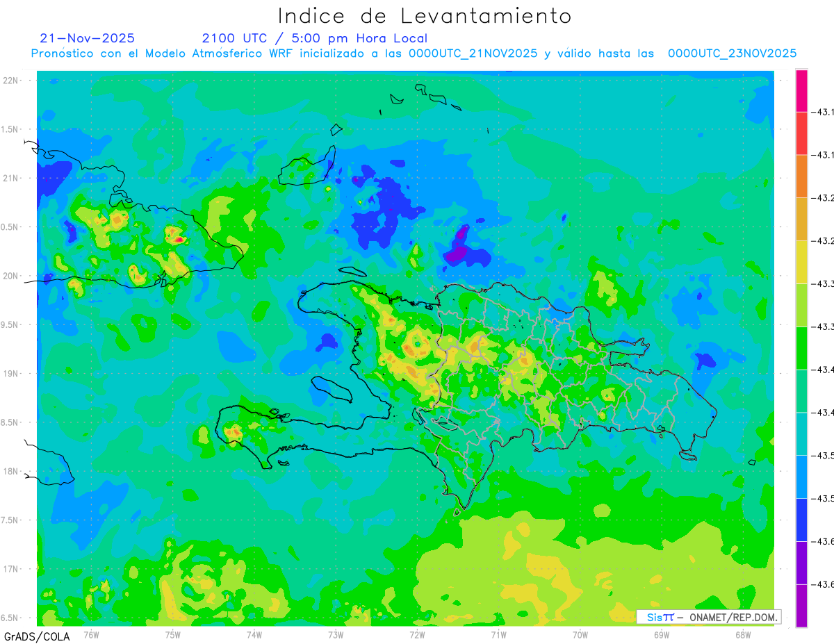The width and height of the screenshot is (834, 644).
Task: Pick the bottom purple colorbar swatch
Action: point(801,605)
